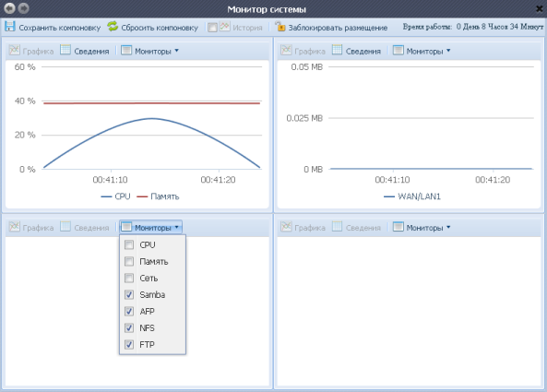Click the red Память legend swatch
This screenshot has width=547, height=392.
[142, 196]
